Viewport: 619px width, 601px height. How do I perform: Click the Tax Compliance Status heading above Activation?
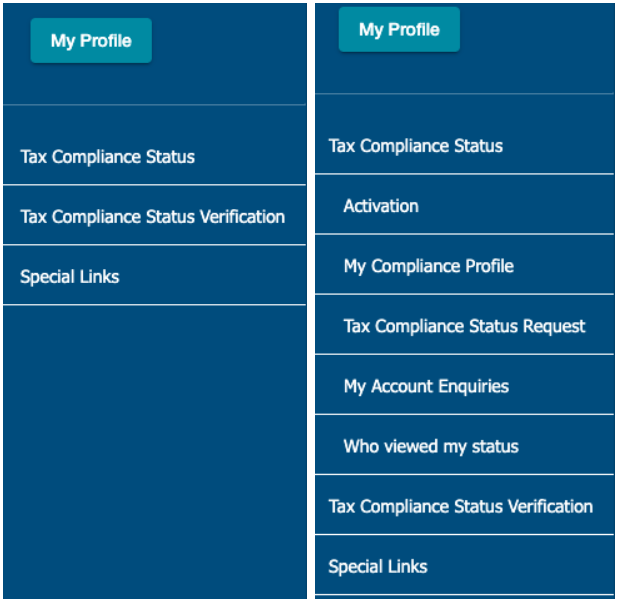(x=464, y=146)
